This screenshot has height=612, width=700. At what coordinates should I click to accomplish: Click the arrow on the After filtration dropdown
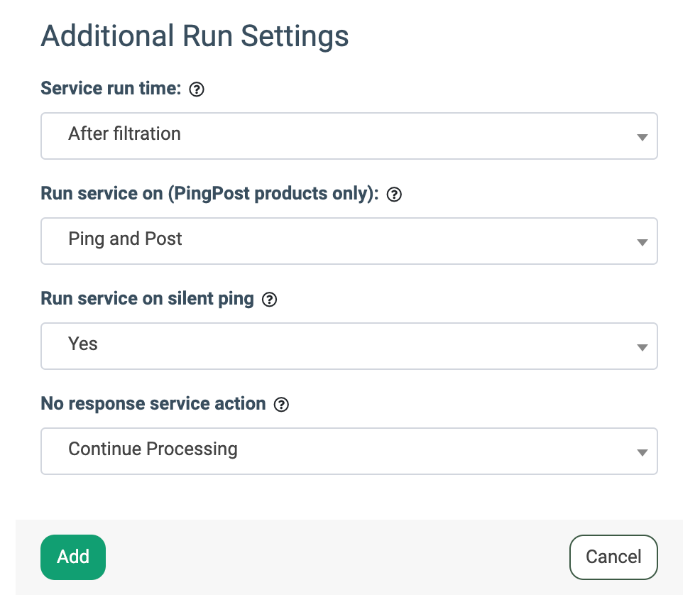(x=642, y=137)
